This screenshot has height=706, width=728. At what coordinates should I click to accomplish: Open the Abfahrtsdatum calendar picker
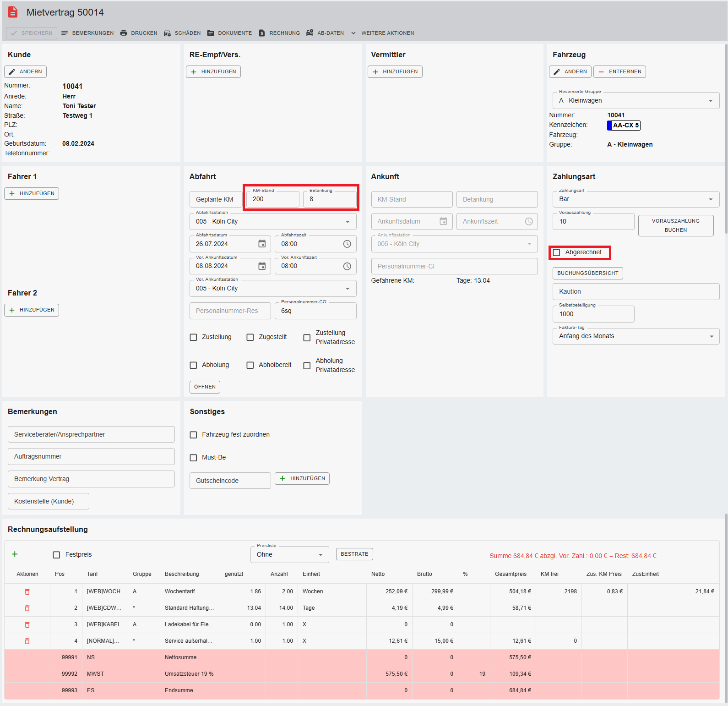coord(262,244)
